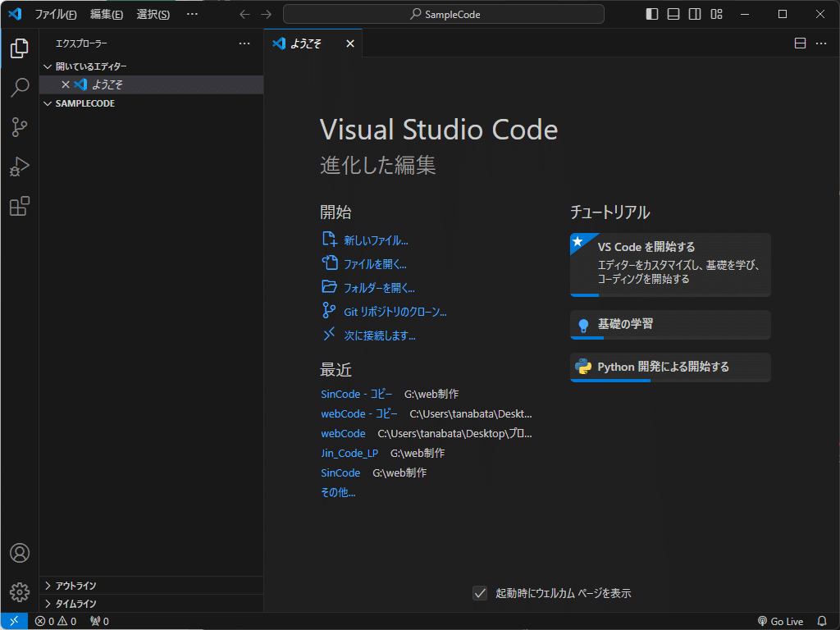Open recent folder Jin_Code_LP
840x630 pixels.
click(x=349, y=453)
